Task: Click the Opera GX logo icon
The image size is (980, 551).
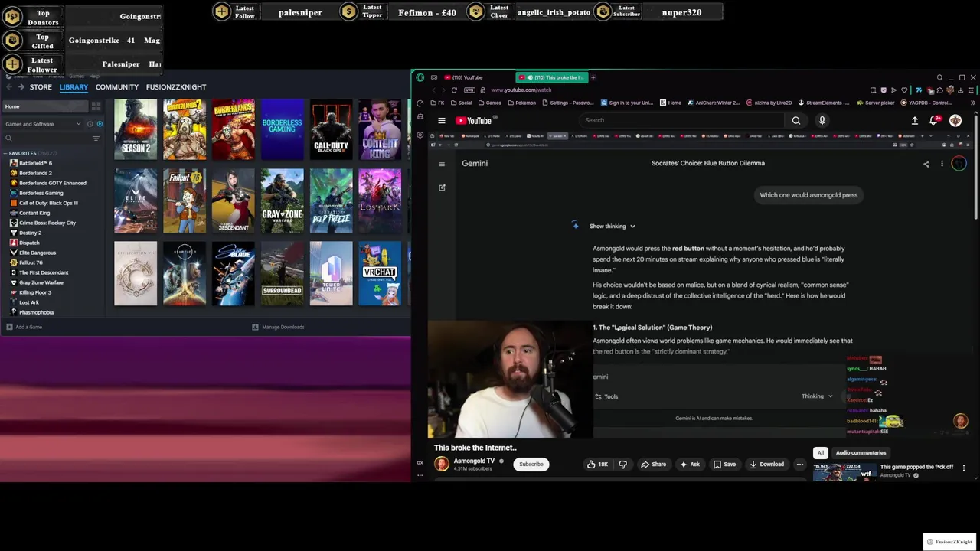Action: (420, 77)
